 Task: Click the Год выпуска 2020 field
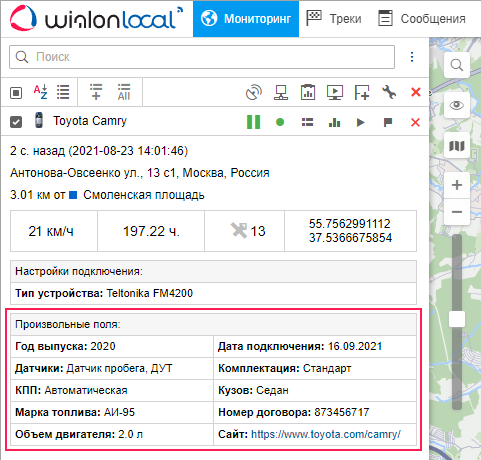(x=112, y=346)
